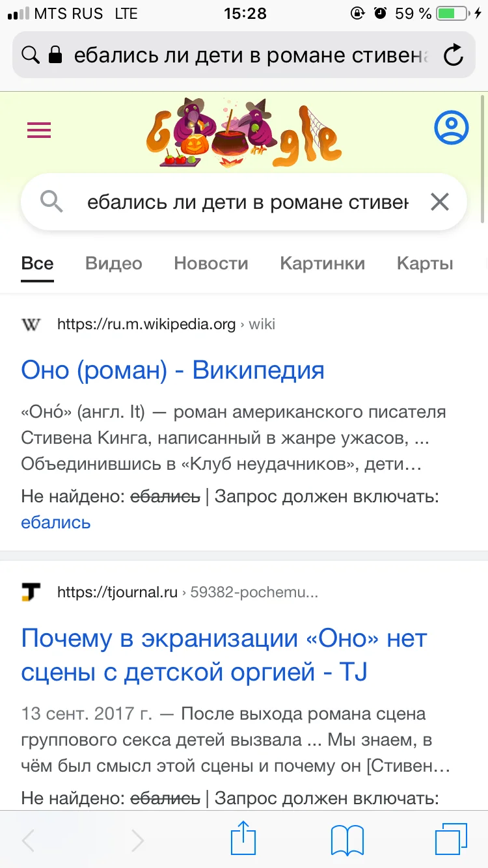Open the "Оно (роман) - Википедия" result
Screen dimensions: 488x868
[x=172, y=370]
